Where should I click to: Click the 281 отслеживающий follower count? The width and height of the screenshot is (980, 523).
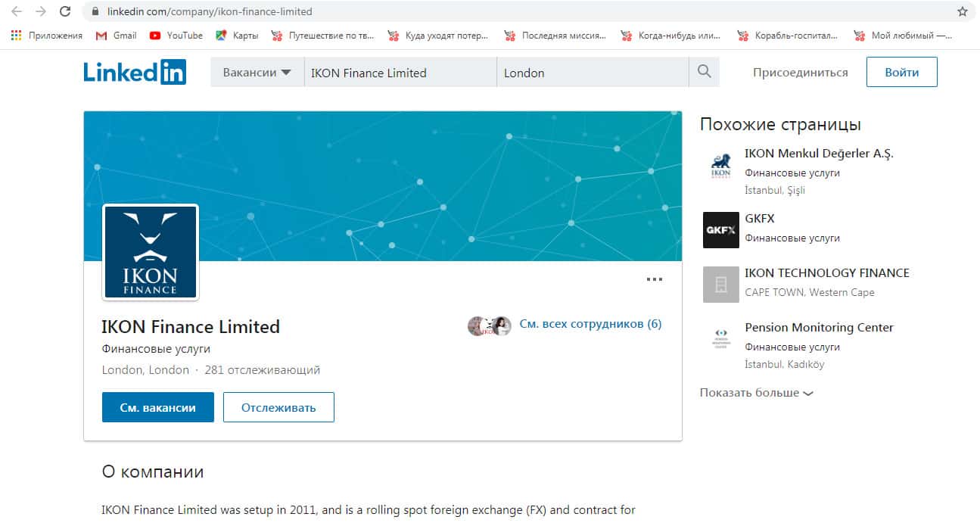tap(263, 370)
